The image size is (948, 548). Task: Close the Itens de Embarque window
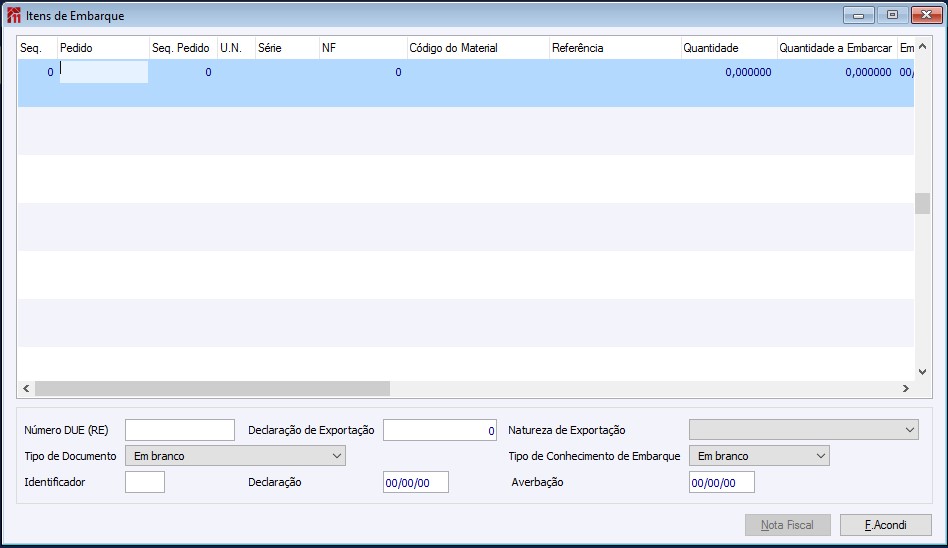(926, 15)
